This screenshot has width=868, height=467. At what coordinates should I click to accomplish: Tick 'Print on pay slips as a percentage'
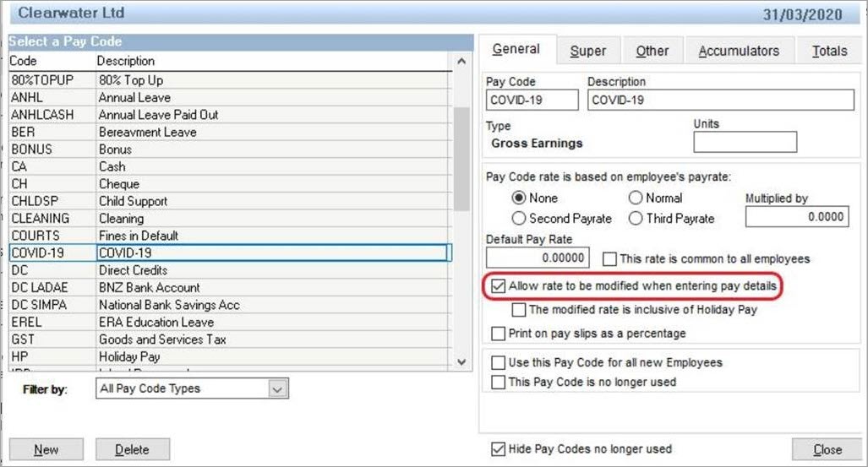499,334
